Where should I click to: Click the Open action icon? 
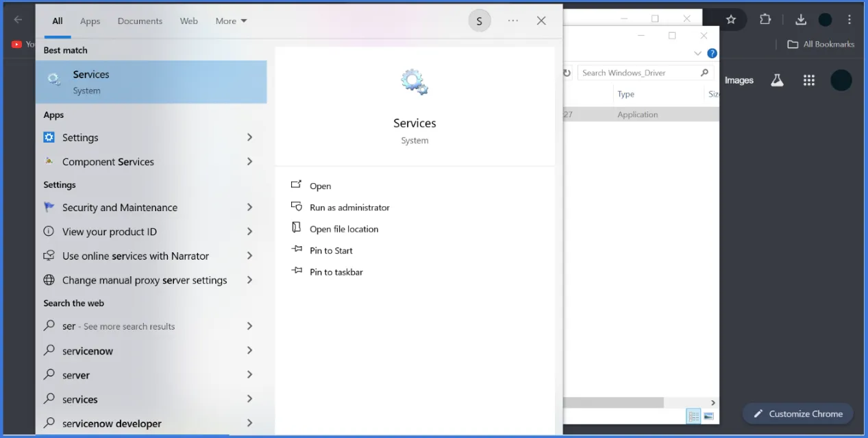[296, 185]
